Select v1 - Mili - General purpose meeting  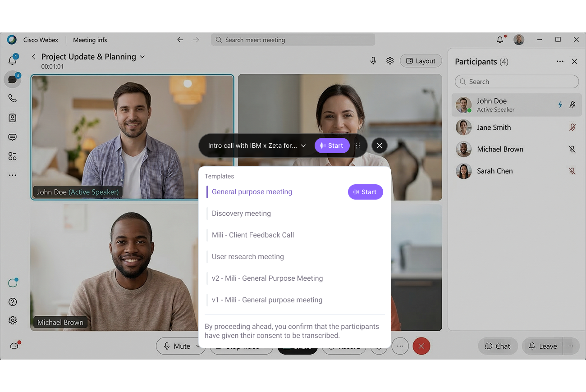click(267, 300)
